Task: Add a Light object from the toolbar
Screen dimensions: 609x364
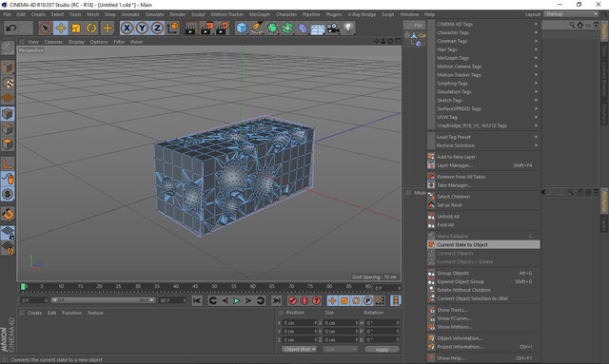Action: click(348, 28)
